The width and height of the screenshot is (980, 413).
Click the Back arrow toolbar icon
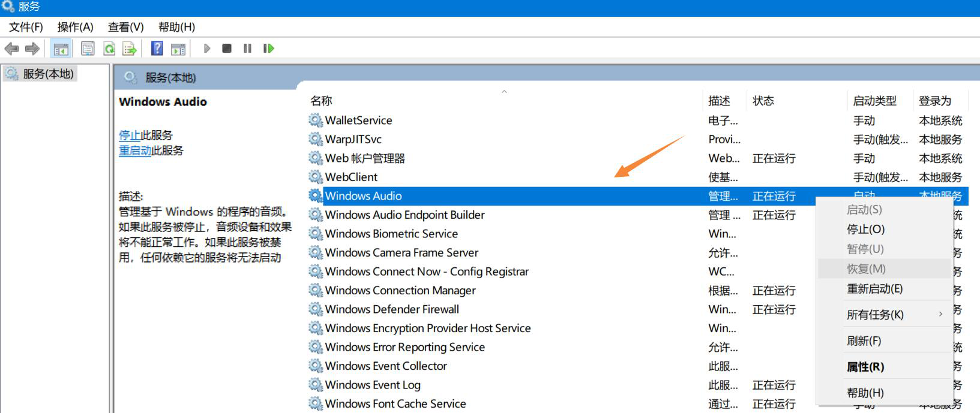click(x=11, y=49)
